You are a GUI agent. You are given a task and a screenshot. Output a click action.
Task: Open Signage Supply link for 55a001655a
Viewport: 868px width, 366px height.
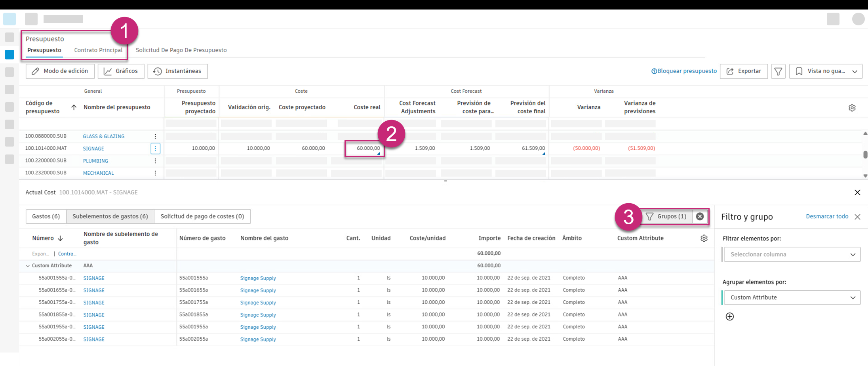pos(258,291)
